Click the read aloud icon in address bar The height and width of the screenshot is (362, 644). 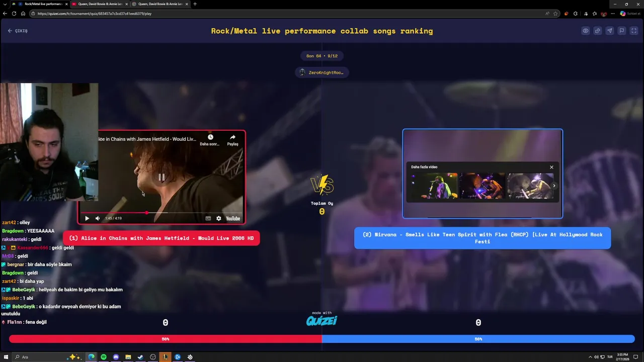point(547,14)
